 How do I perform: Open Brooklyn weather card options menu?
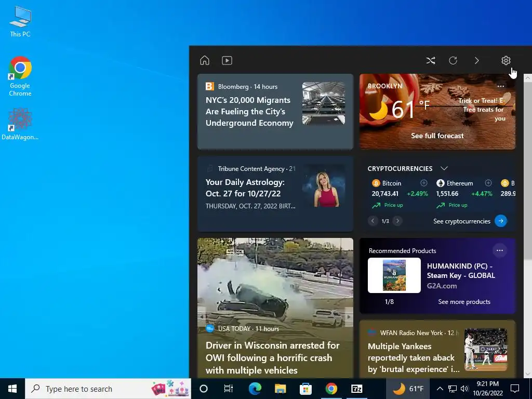(x=501, y=86)
